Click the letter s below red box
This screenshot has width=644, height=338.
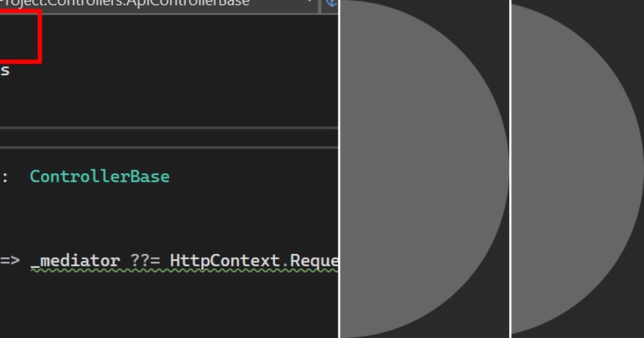click(x=4, y=71)
